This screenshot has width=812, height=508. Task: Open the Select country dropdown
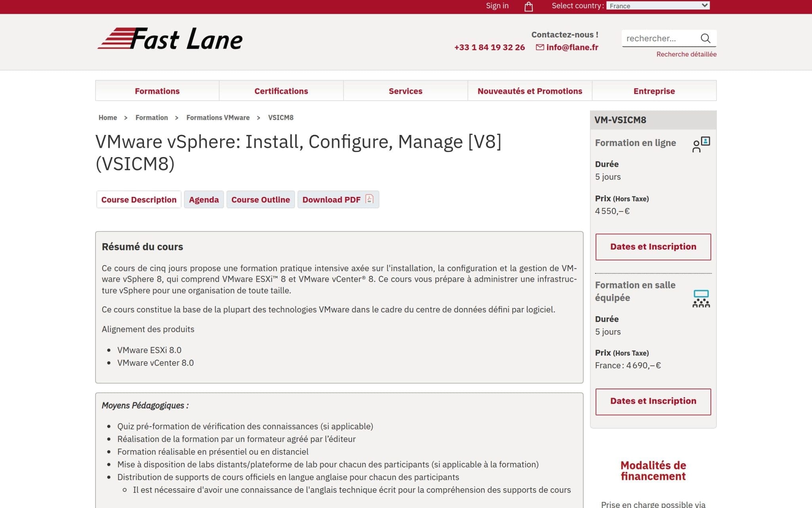pyautogui.click(x=658, y=6)
